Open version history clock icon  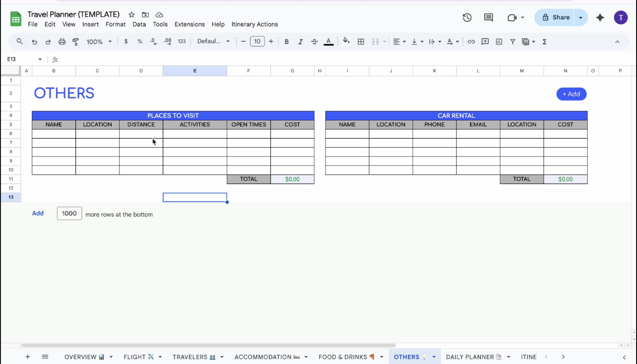click(467, 17)
